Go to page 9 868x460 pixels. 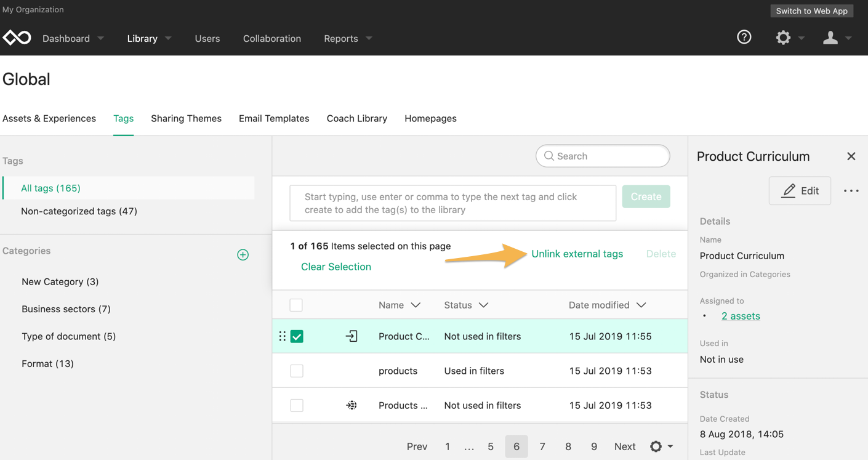(594, 446)
